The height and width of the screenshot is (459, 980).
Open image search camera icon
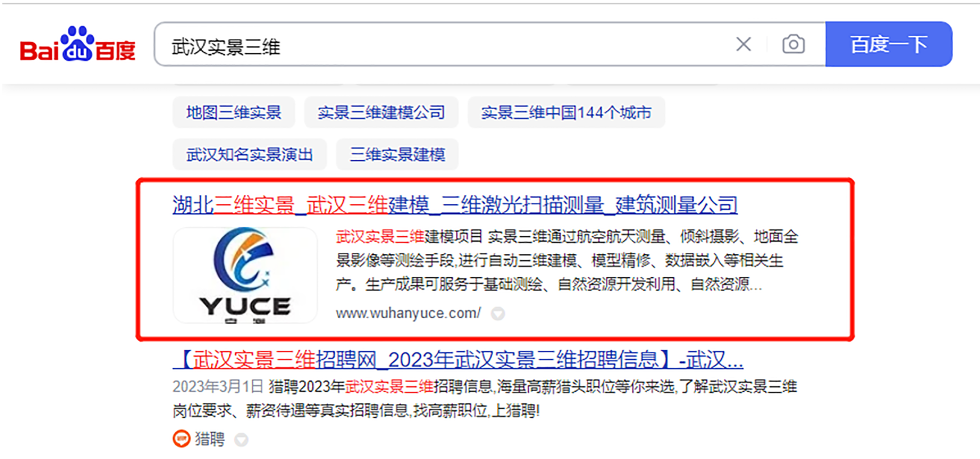[x=794, y=44]
